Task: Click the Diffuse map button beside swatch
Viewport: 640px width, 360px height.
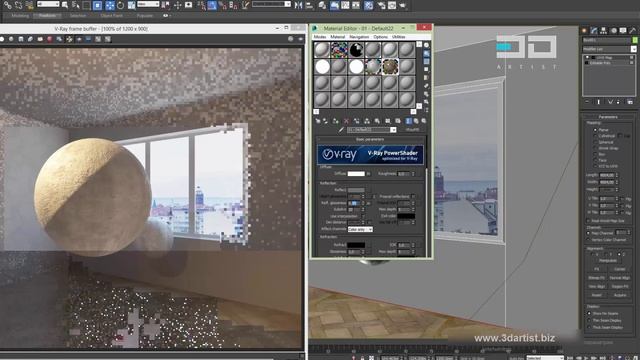Action: point(368,174)
